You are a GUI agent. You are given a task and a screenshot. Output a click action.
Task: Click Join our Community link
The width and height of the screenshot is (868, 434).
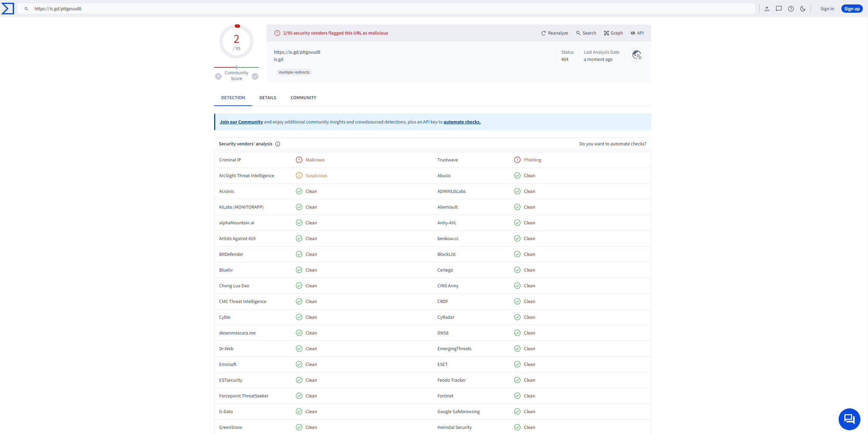pyautogui.click(x=241, y=122)
